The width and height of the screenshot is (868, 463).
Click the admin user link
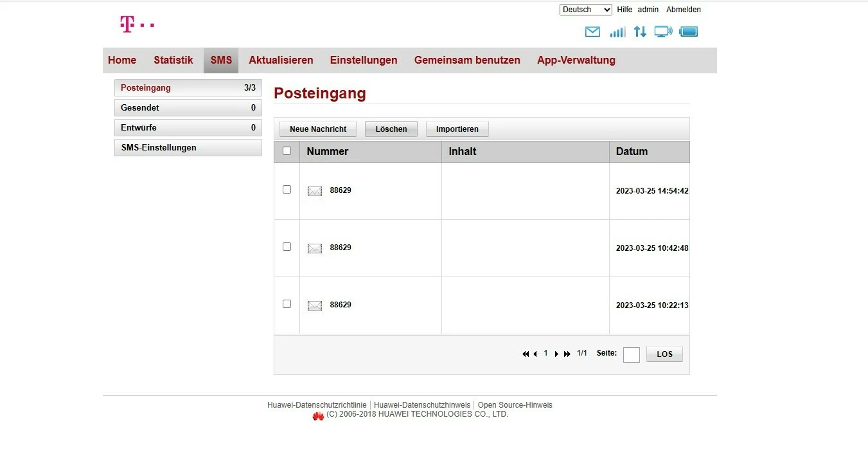648,10
